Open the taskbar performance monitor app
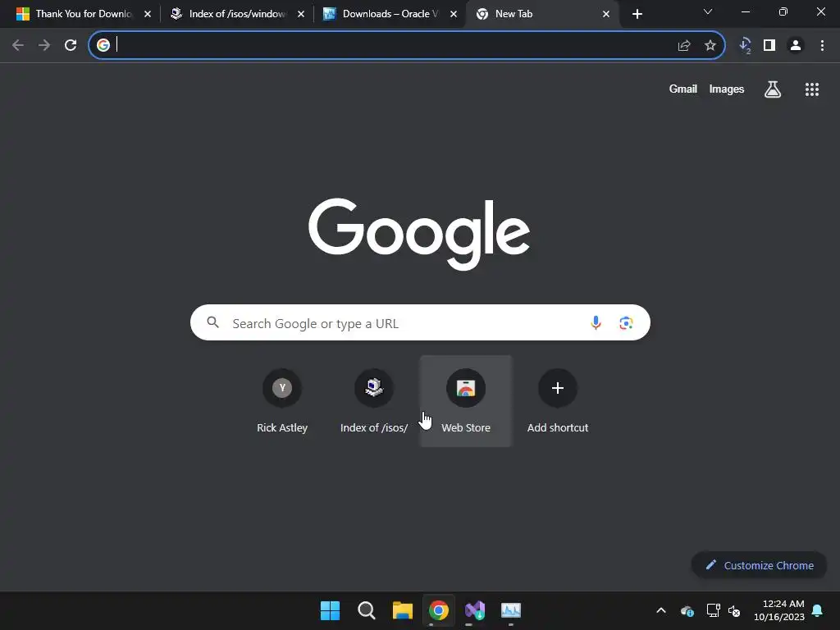The width and height of the screenshot is (840, 630). tap(511, 610)
